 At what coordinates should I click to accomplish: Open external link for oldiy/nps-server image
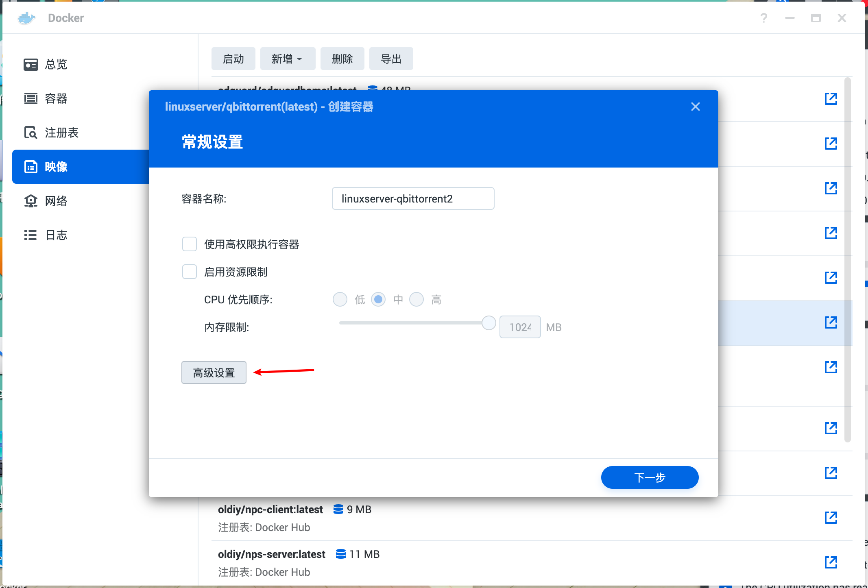[x=831, y=562]
